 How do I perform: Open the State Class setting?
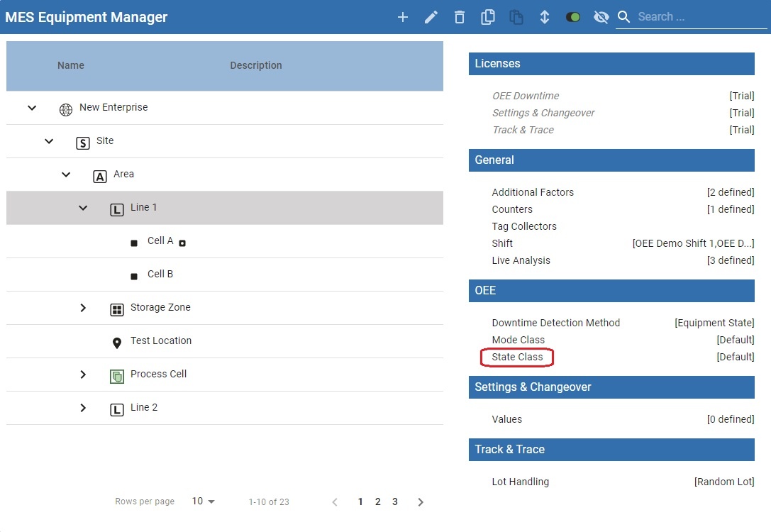point(517,357)
